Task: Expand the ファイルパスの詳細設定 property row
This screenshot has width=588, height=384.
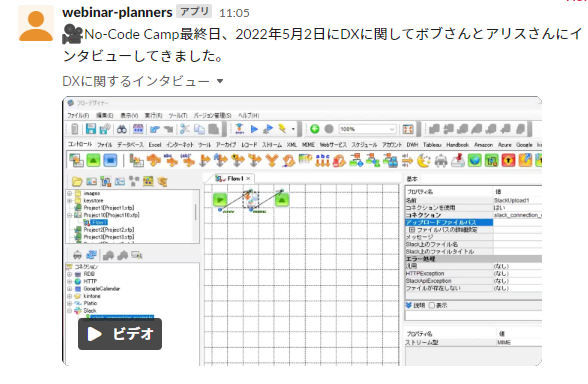Action: [x=411, y=230]
